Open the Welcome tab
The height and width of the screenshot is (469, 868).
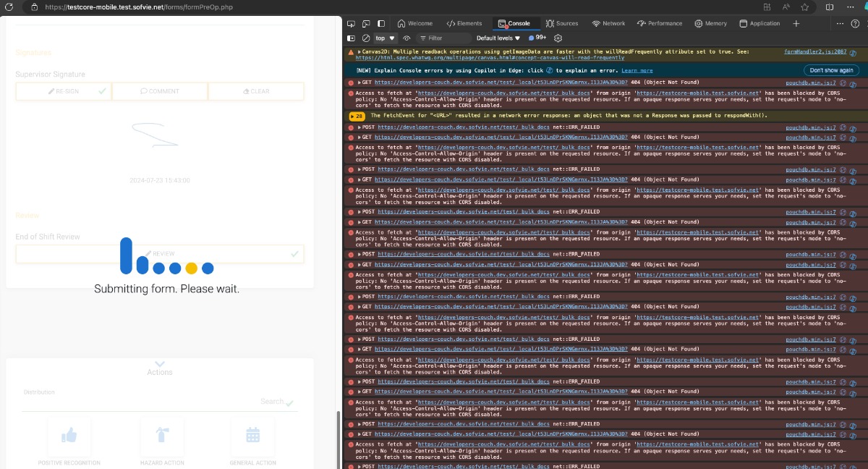click(415, 23)
